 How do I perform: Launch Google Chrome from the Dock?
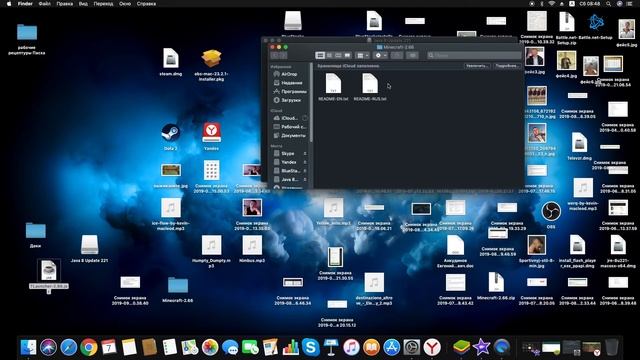(89, 347)
